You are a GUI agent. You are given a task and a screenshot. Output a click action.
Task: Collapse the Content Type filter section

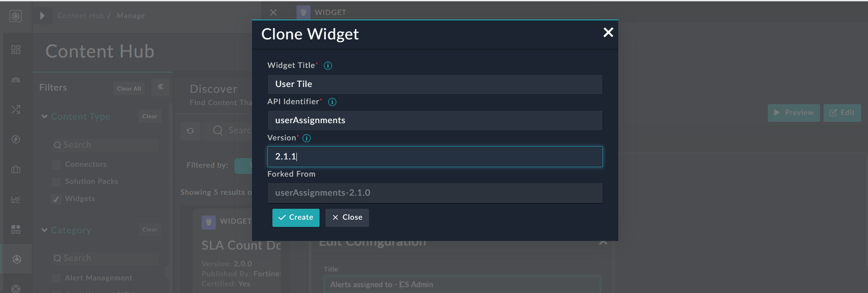coord(44,116)
